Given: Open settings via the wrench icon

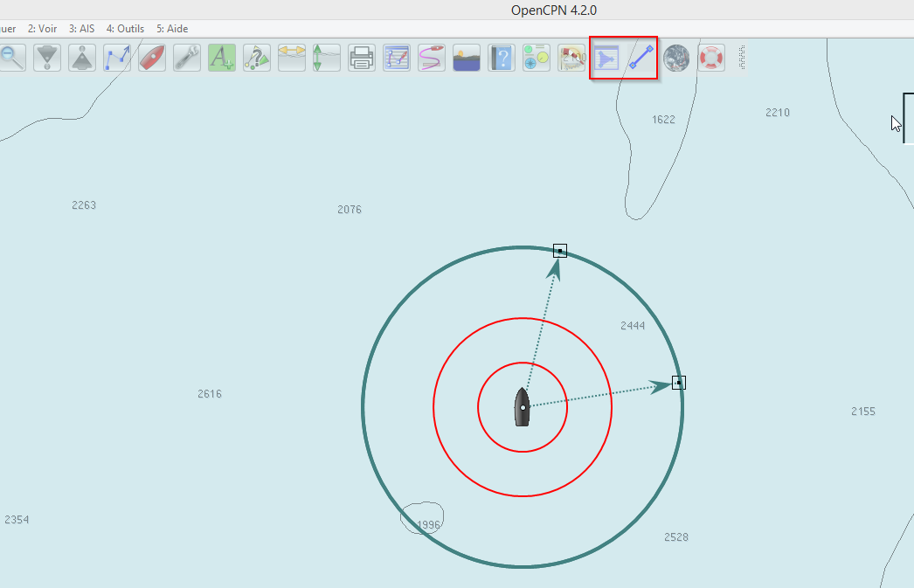Looking at the screenshot, I should [x=187, y=59].
